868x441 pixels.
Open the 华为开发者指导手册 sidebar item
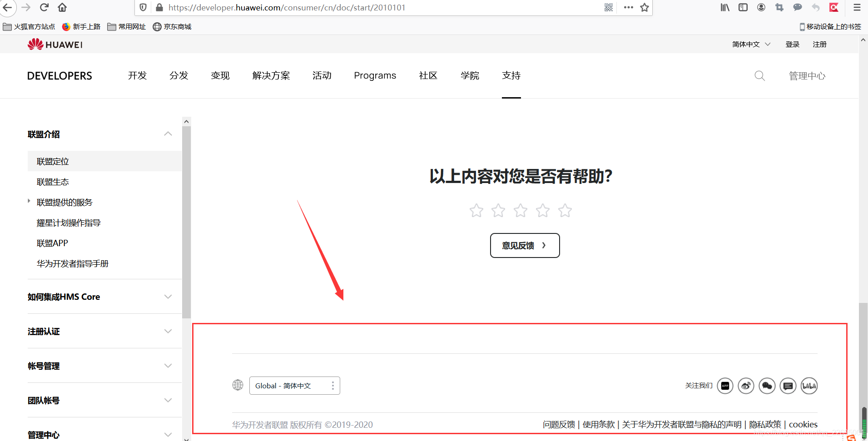pos(73,263)
